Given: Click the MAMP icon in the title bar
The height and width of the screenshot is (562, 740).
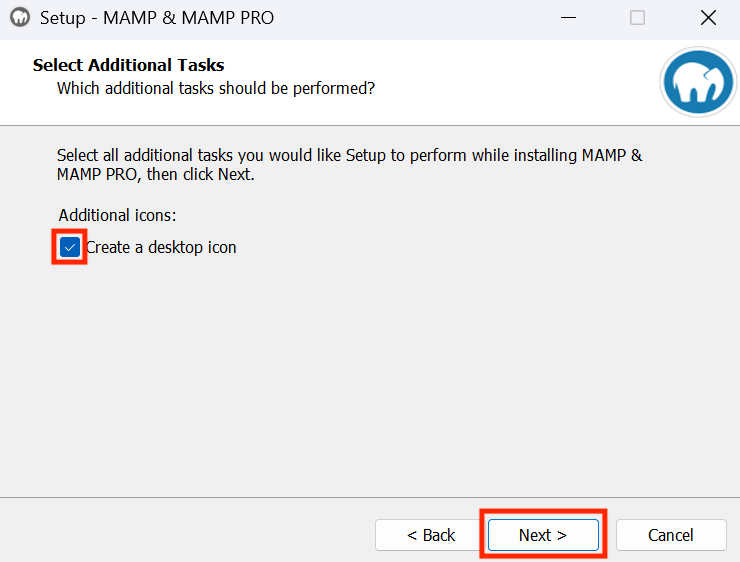Looking at the screenshot, I should [x=20, y=18].
